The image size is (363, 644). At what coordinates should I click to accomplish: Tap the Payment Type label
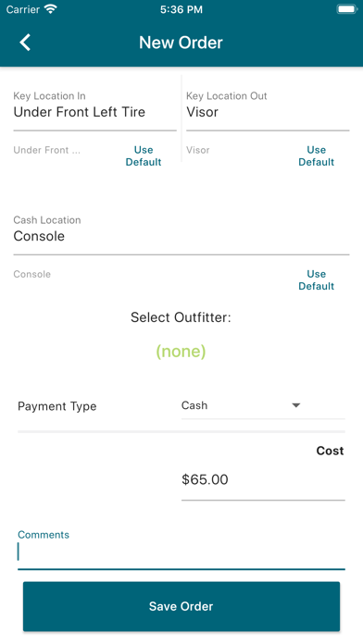(57, 406)
